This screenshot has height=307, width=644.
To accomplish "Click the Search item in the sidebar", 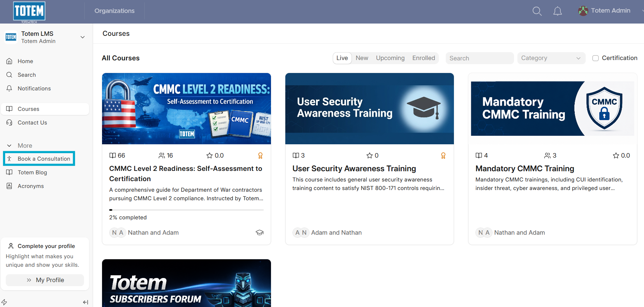I will 45,75.
